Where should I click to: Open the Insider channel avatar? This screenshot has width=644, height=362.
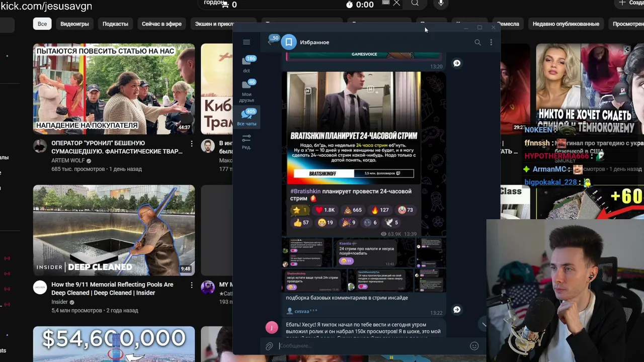click(x=40, y=288)
